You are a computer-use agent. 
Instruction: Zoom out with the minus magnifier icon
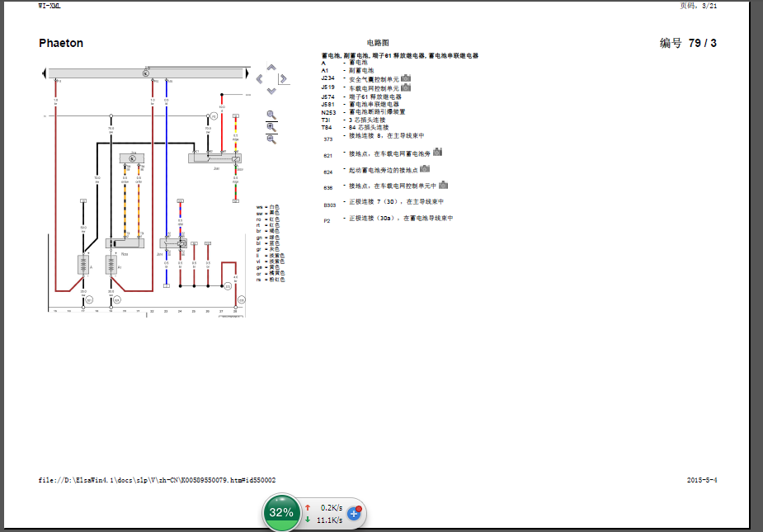[x=271, y=139]
